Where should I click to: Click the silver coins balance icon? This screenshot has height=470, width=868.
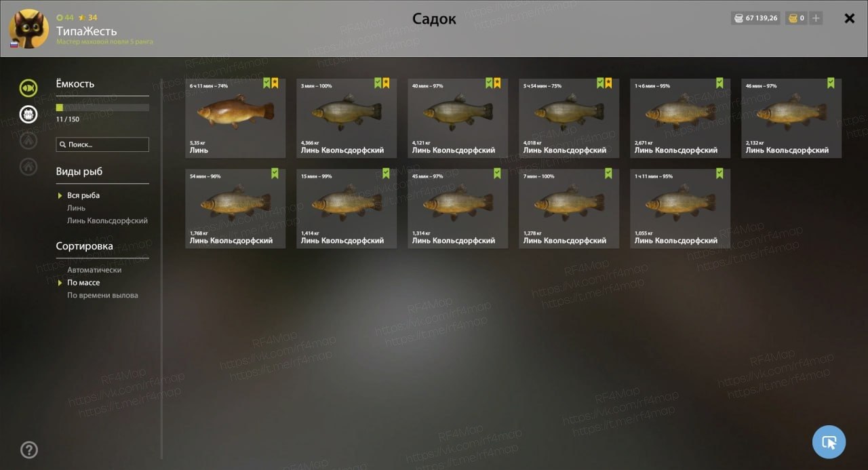(x=738, y=18)
